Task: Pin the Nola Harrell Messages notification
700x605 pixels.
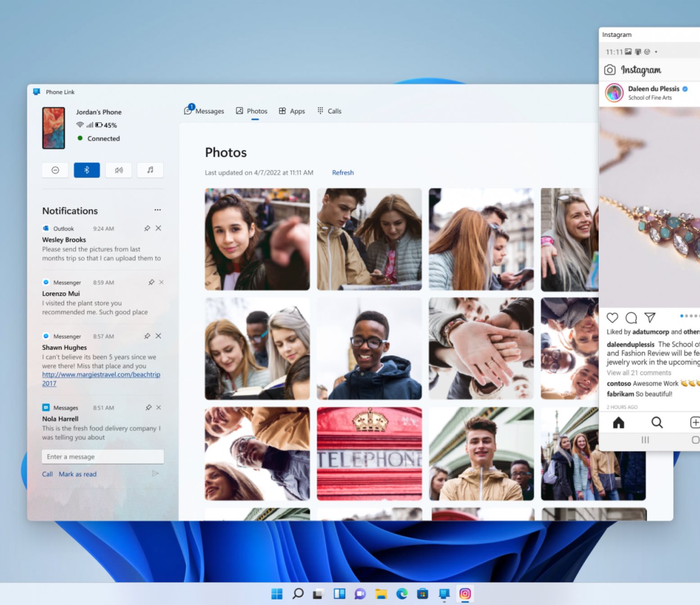Action: pyautogui.click(x=149, y=408)
